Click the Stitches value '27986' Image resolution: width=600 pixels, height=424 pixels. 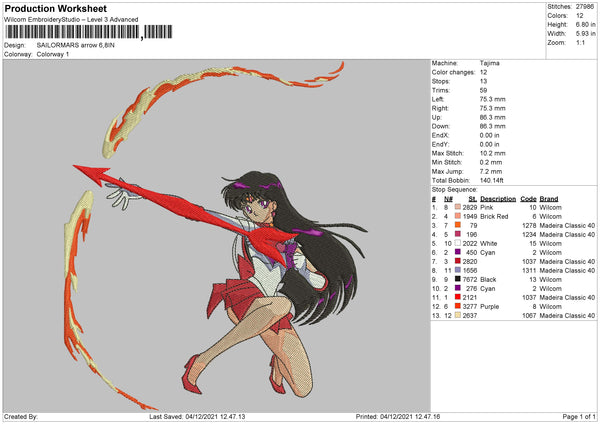tap(585, 7)
